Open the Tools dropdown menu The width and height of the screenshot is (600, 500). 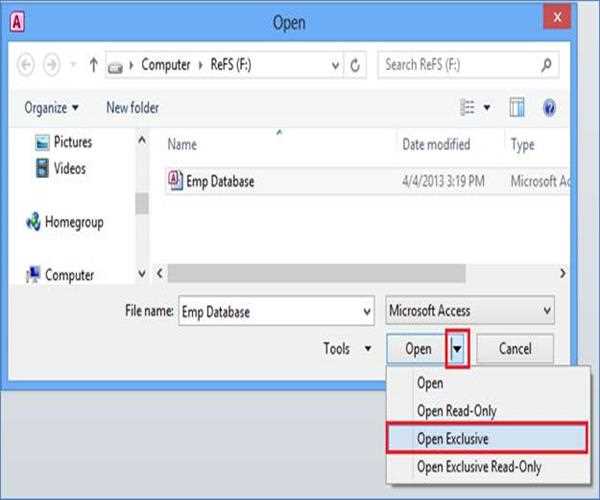pyautogui.click(x=347, y=349)
